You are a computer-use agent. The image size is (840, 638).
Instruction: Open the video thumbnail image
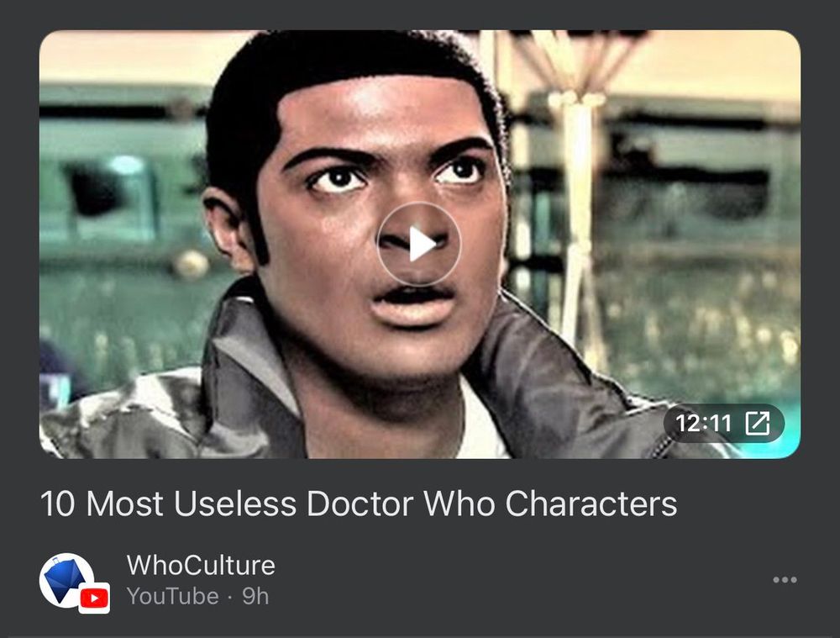point(420,244)
